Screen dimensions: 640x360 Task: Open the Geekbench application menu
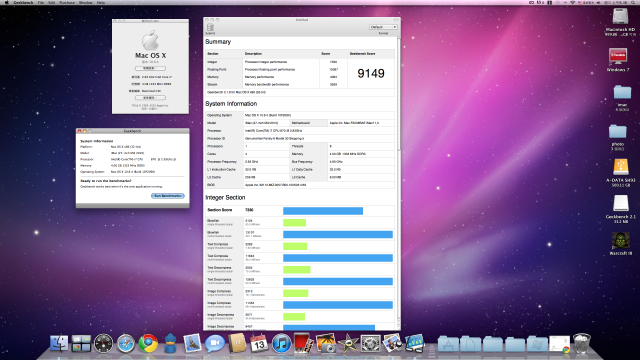(x=23, y=2)
